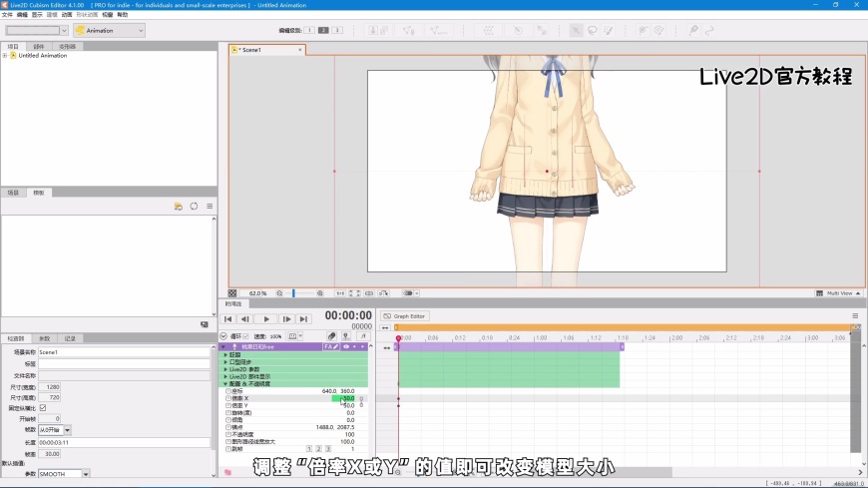Click the 1:1 view scale button

(x=340, y=293)
